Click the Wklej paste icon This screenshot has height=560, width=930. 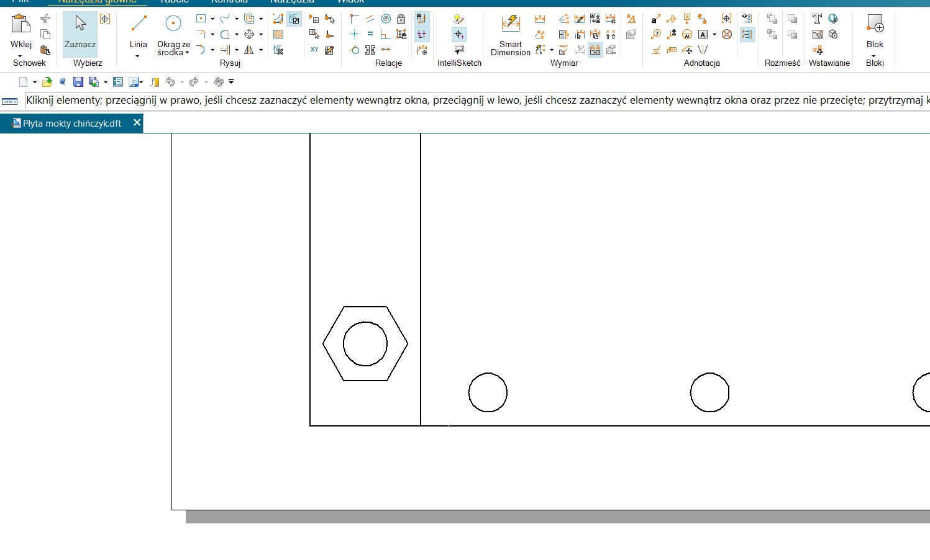[x=21, y=24]
